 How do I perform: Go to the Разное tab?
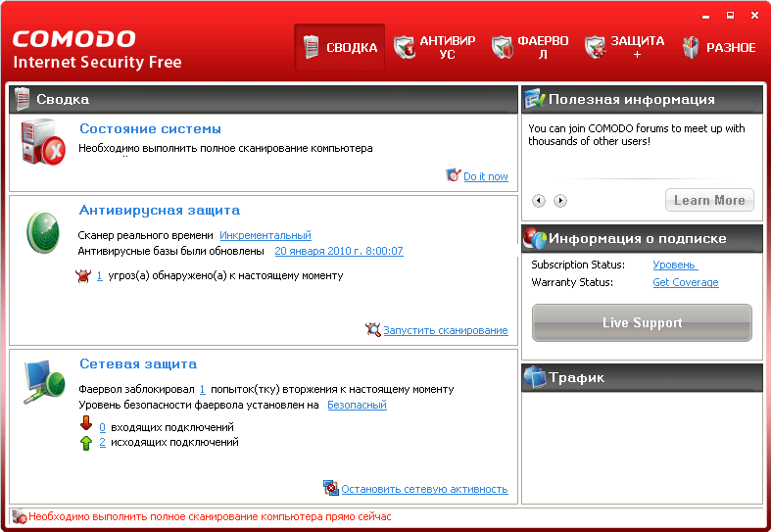tap(719, 48)
